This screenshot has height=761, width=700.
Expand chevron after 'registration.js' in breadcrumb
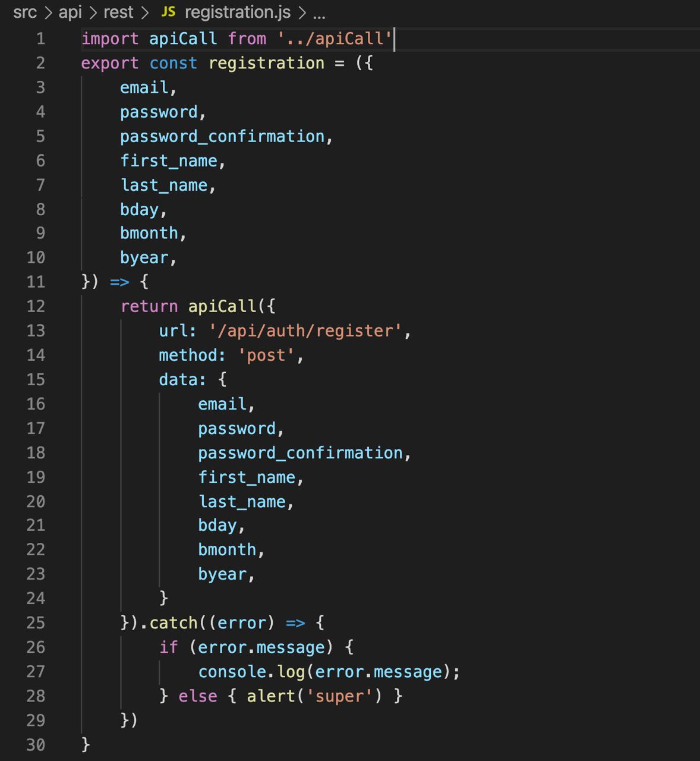(302, 12)
